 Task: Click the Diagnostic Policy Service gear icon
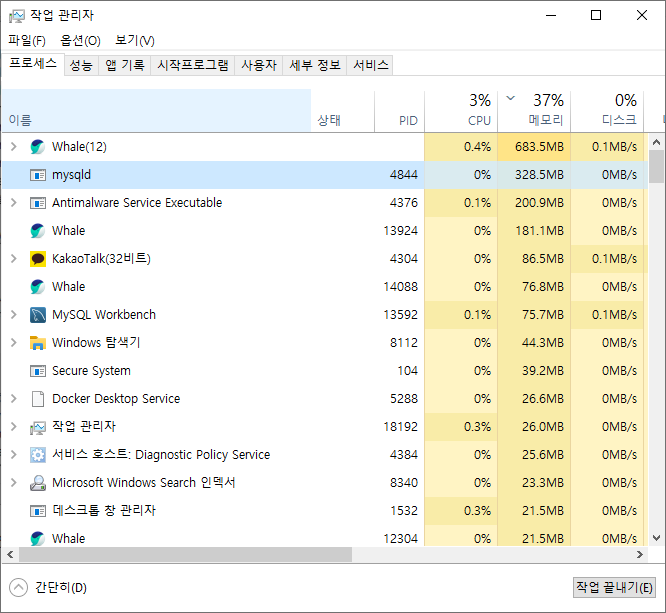click(x=37, y=455)
